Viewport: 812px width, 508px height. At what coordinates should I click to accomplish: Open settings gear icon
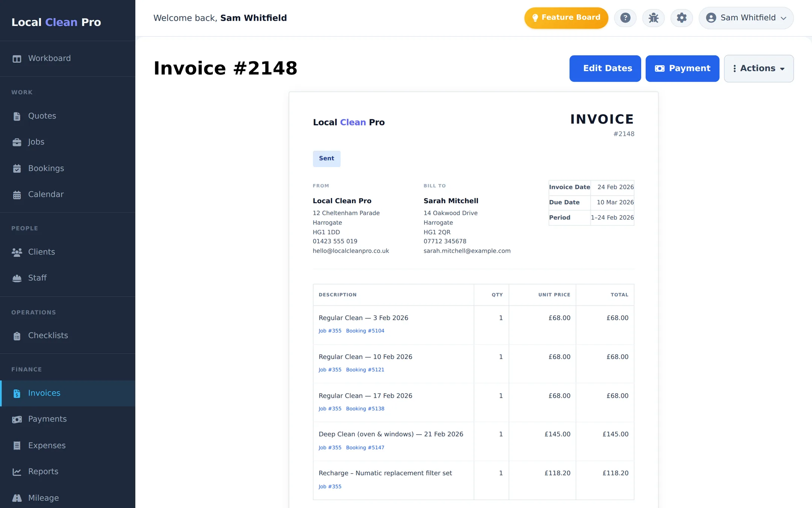pyautogui.click(x=682, y=18)
